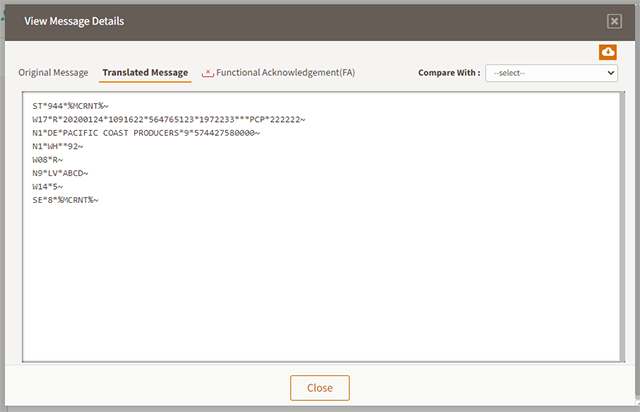
Task: Switch to the Original Message tab
Action: coord(53,73)
